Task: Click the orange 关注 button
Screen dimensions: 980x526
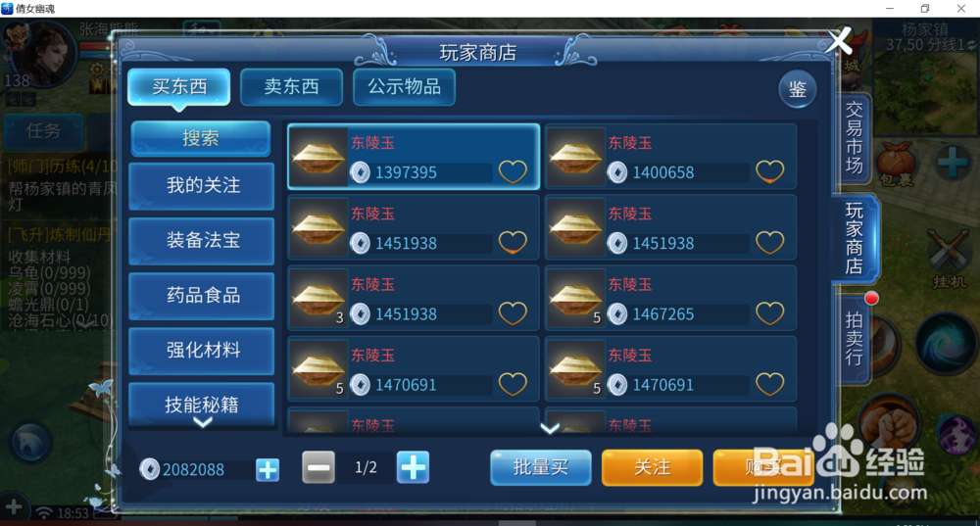Action: (x=652, y=467)
